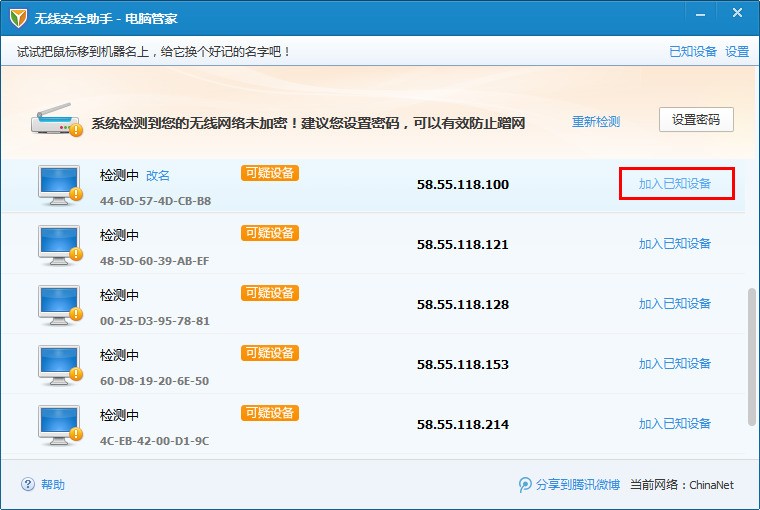Viewport: 760px width, 510px height.
Task: Click the 当前网络：ChinaNet status text
Action: click(x=682, y=485)
